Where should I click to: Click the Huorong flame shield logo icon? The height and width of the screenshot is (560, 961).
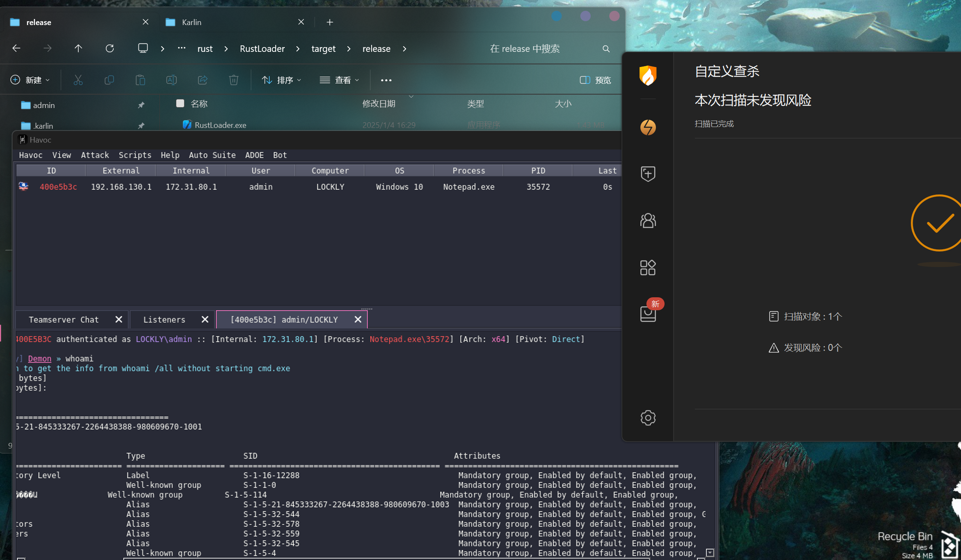coord(648,76)
